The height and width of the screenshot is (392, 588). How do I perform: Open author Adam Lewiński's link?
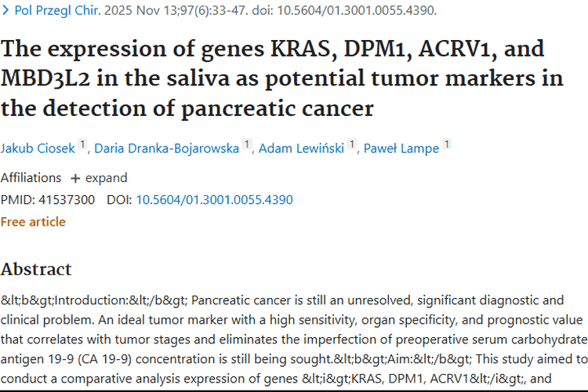click(x=303, y=148)
